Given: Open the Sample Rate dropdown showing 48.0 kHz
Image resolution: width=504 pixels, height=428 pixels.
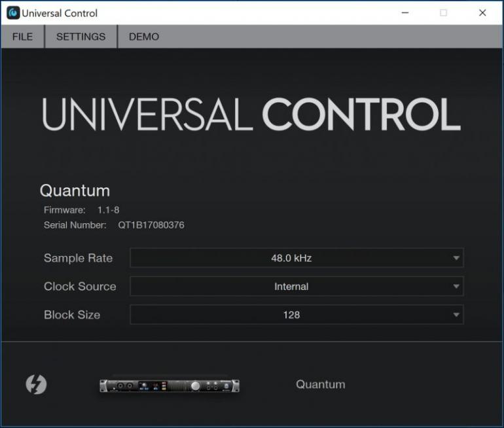Looking at the screenshot, I should tap(297, 258).
